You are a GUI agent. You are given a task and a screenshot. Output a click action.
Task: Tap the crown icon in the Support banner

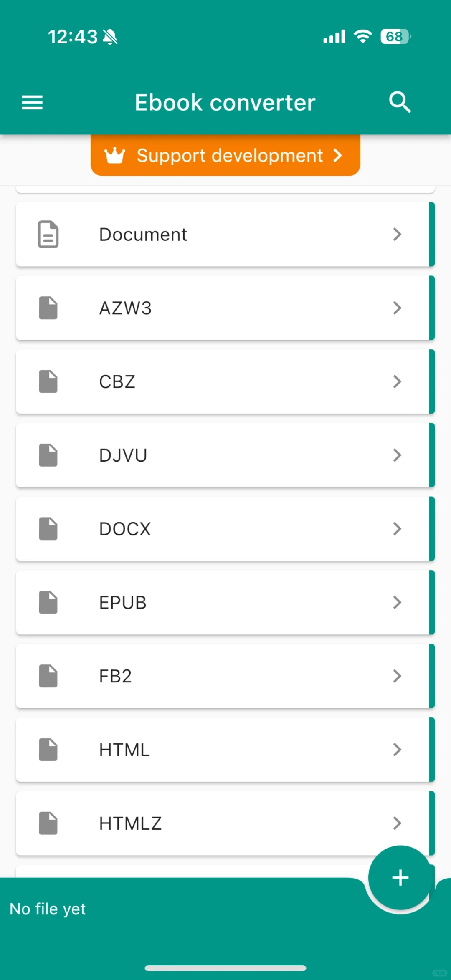click(114, 156)
